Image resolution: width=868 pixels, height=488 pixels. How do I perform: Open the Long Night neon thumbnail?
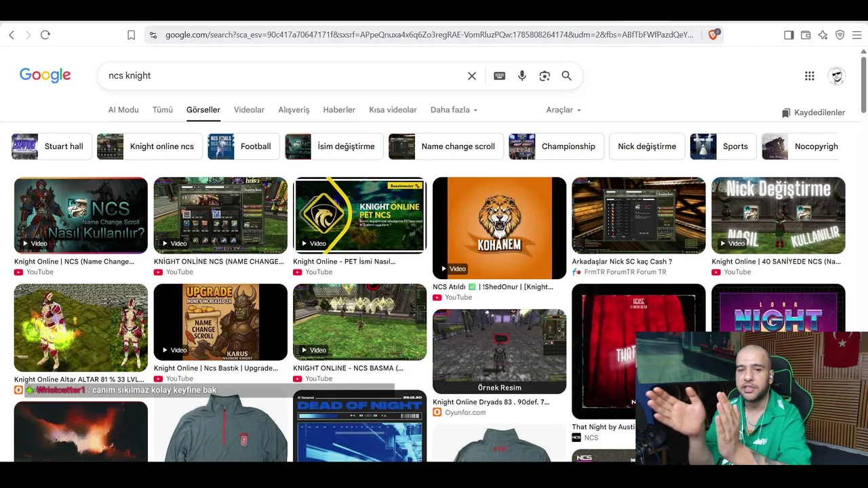tap(778, 308)
